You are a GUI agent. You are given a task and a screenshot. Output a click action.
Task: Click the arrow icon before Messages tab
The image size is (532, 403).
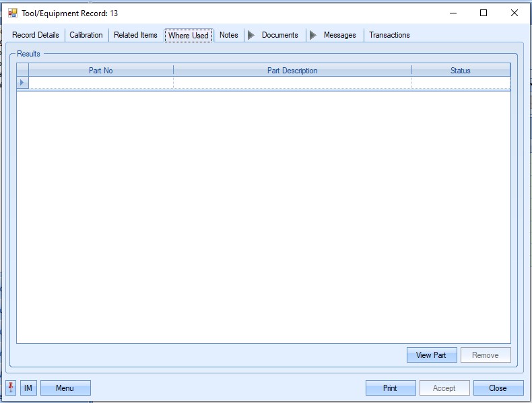pos(313,35)
